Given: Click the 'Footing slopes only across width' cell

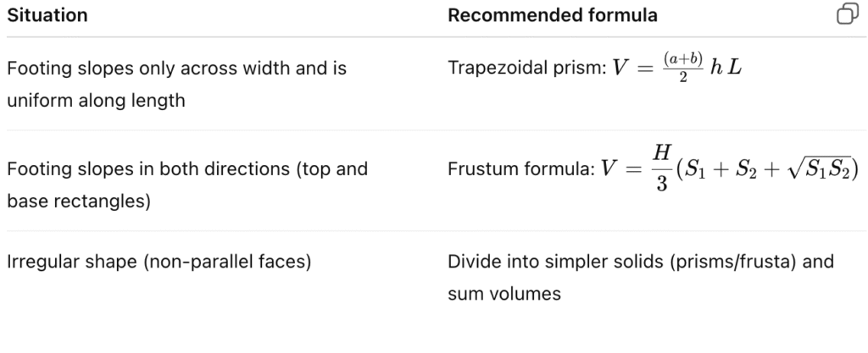Looking at the screenshot, I should tap(176, 84).
